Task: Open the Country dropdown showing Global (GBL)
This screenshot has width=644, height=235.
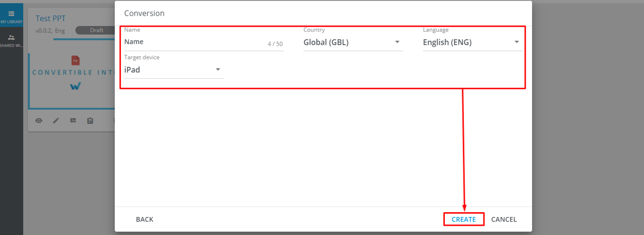Action: pyautogui.click(x=353, y=42)
